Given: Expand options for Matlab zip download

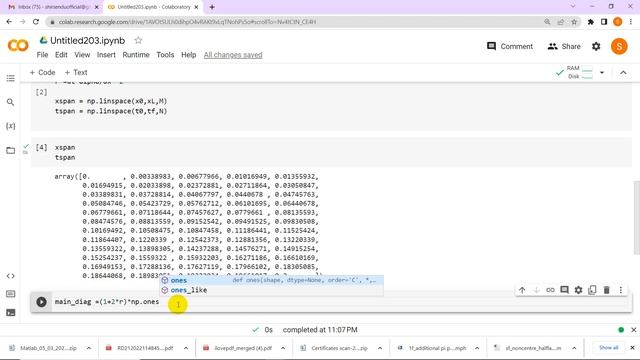Looking at the screenshot, I should 89,348.
